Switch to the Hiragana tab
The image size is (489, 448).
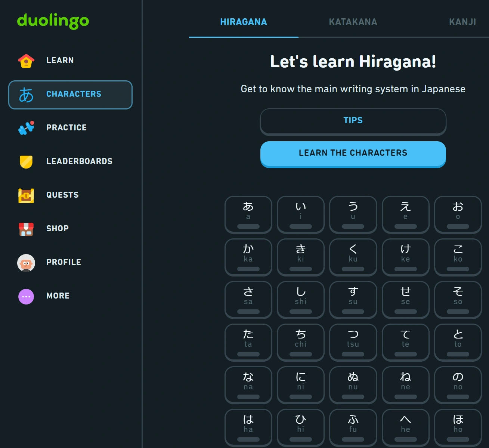pyautogui.click(x=244, y=22)
